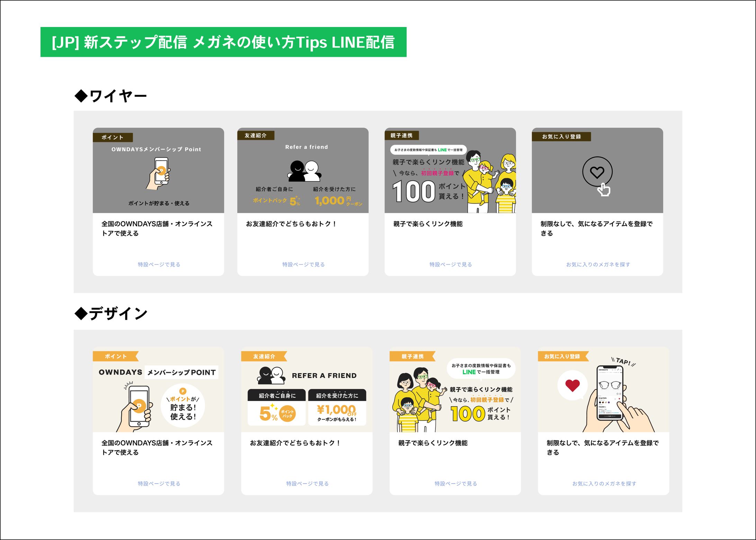Click the design orange 友達紹介 ribbon tag

point(264,356)
